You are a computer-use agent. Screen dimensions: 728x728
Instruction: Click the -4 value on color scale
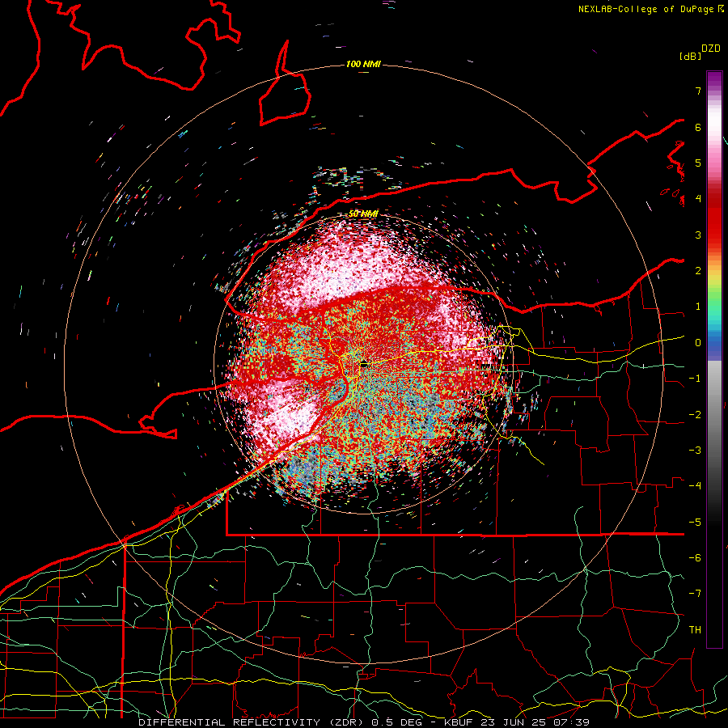(695, 486)
